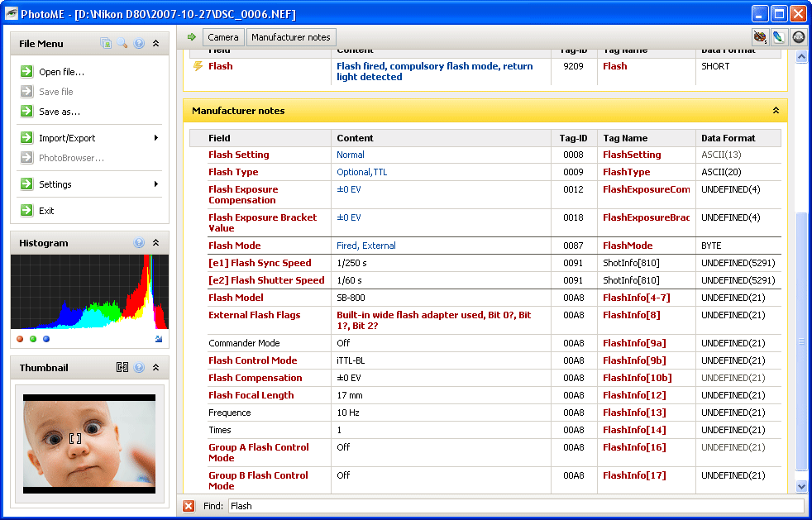The image size is (812, 520).
Task: Expand the Settings submenu arrow
Action: click(x=156, y=184)
